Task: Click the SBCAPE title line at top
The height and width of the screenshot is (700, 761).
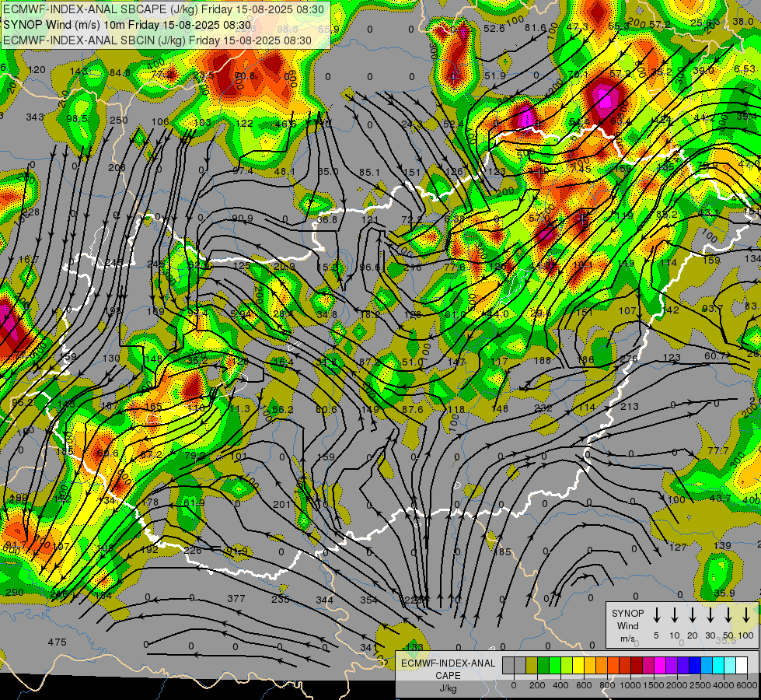Action: click(x=163, y=9)
